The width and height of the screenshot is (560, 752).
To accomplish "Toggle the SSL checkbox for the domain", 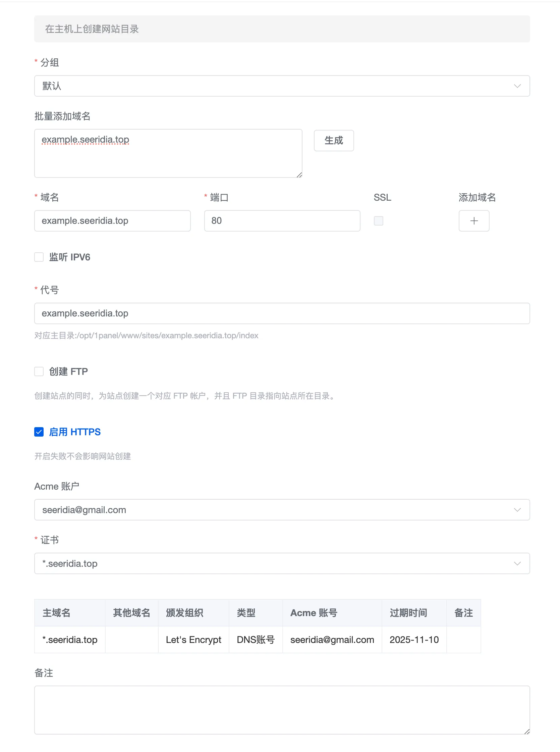I will [378, 221].
